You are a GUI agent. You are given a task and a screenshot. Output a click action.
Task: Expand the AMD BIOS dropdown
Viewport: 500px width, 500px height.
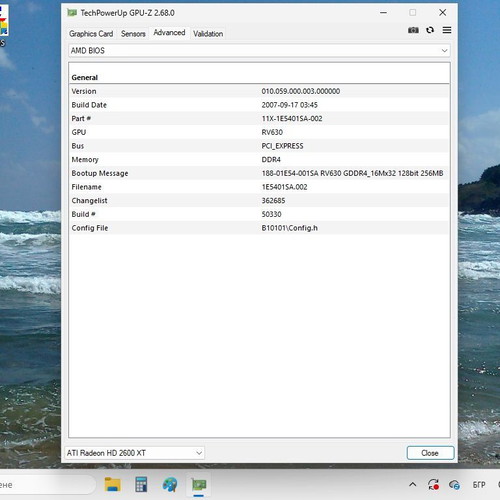pos(259,51)
